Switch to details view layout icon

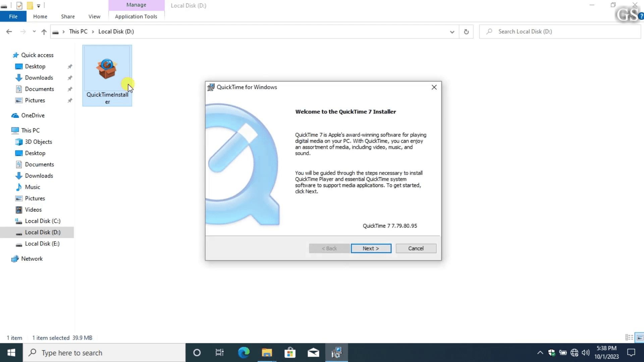[x=629, y=338]
